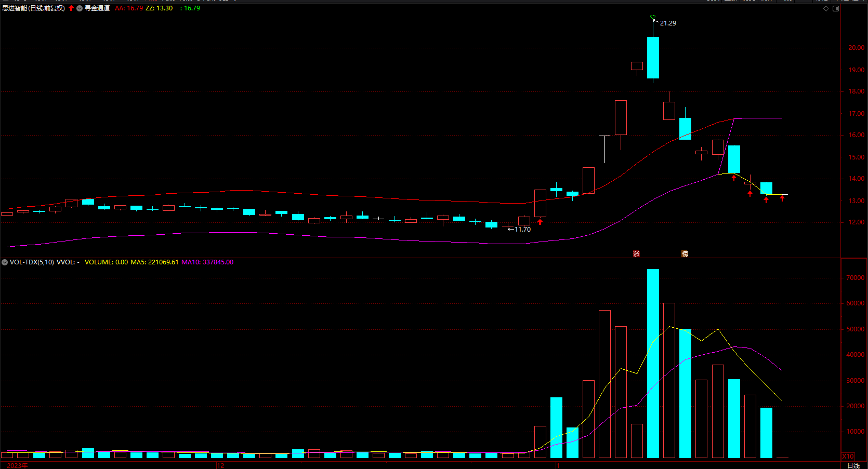The height and width of the screenshot is (469, 868).
Task: Click the 2023年 date label on the time axis
Action: point(17,465)
